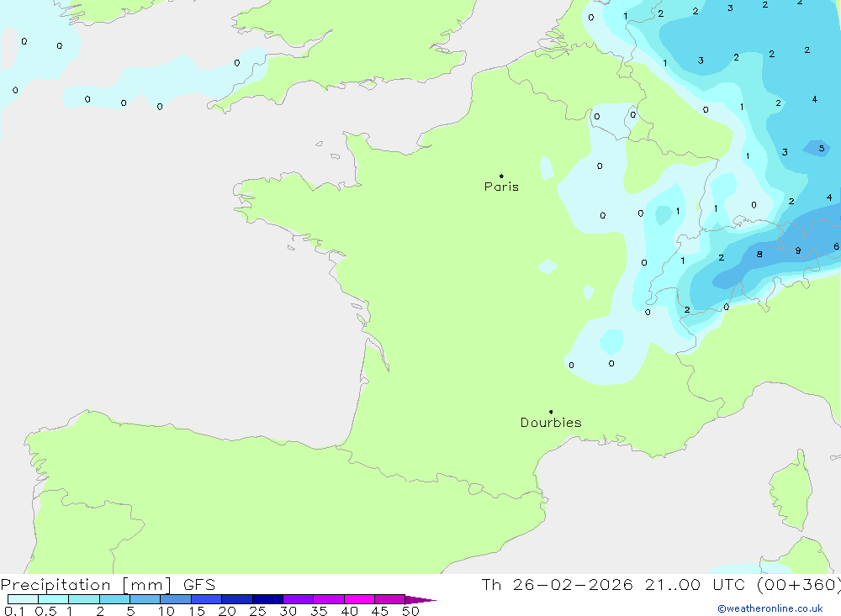Click the precipitation value '9' on map
The width and height of the screenshot is (841, 616).
798,250
